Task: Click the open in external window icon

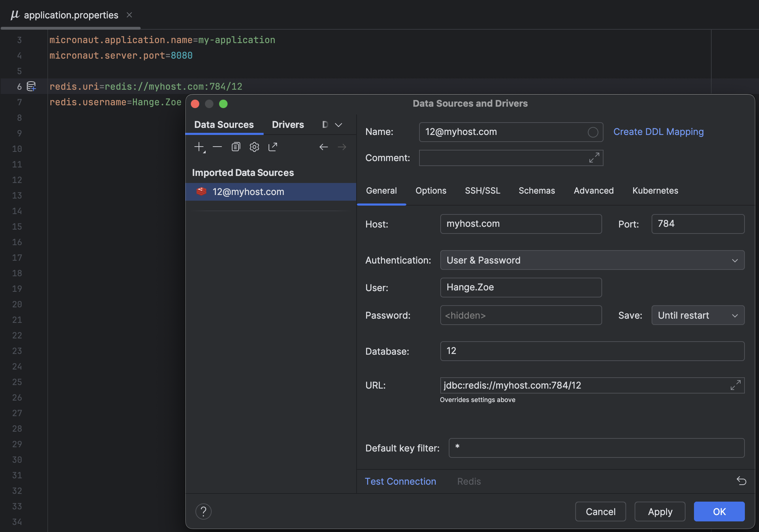Action: (x=273, y=147)
